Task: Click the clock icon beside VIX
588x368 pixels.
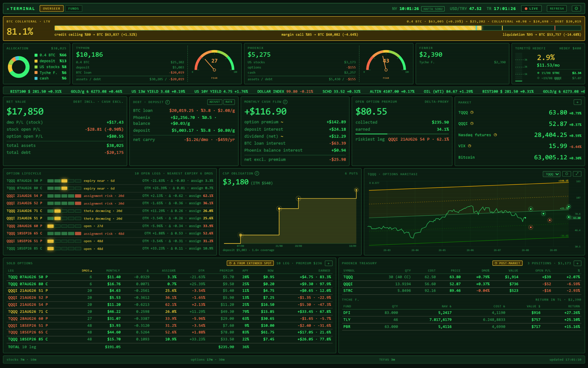Action: pos(470,146)
